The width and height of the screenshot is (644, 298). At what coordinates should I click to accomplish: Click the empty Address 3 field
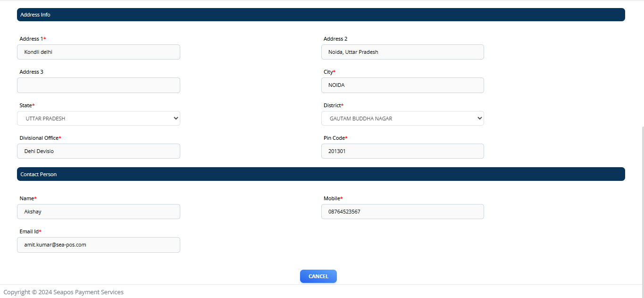[98, 85]
